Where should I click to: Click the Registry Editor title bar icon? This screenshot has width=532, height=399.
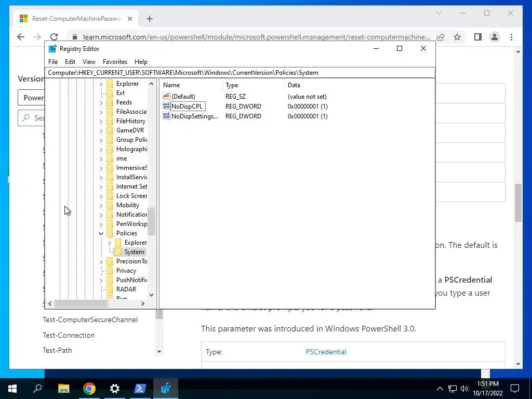[x=52, y=48]
